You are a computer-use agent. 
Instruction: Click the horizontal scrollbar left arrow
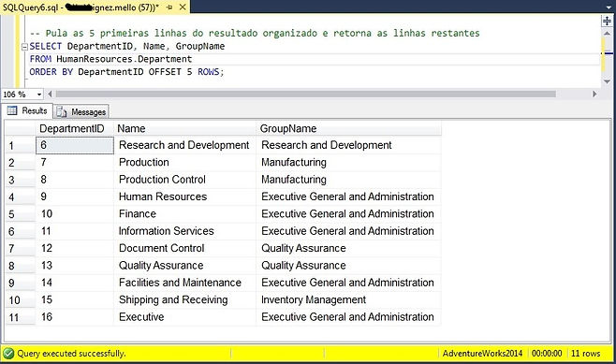[50, 95]
